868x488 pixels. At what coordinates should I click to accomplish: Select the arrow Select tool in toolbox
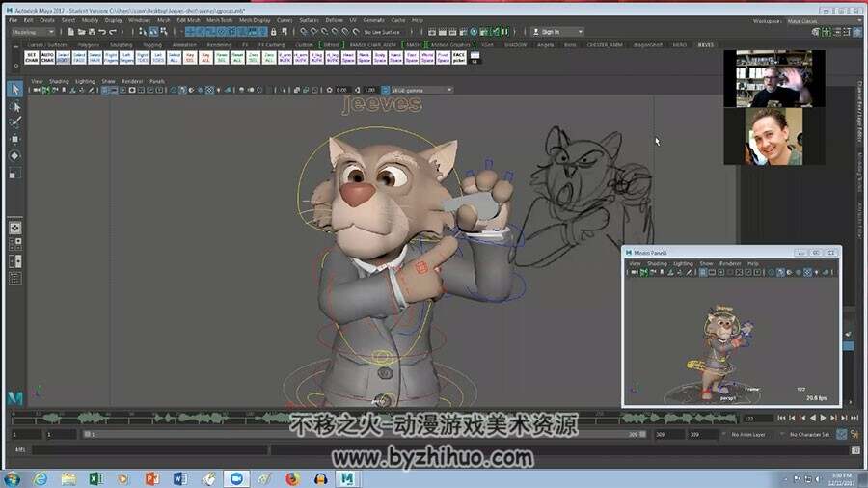(14, 89)
